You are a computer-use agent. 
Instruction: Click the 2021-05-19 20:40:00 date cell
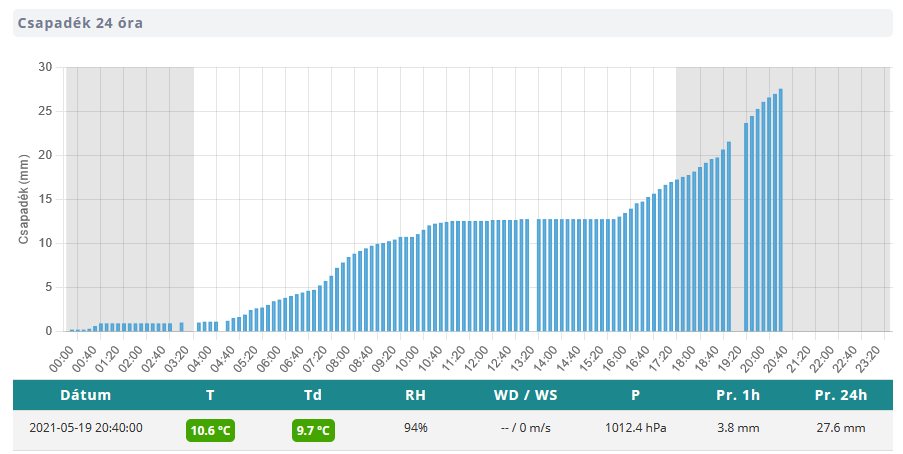click(85, 428)
